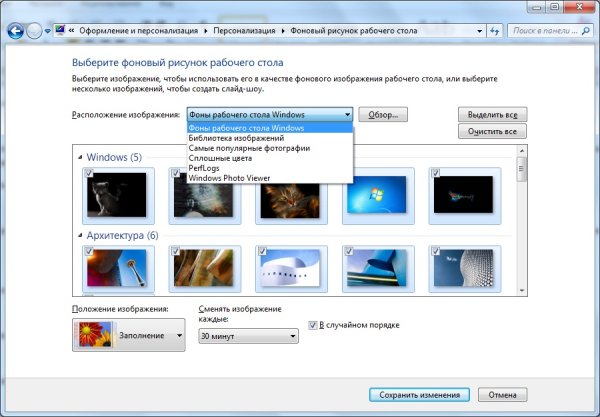Viewport: 600px width, 417px height.
Task: Click the refresh button beside address bar
Action: [x=495, y=31]
